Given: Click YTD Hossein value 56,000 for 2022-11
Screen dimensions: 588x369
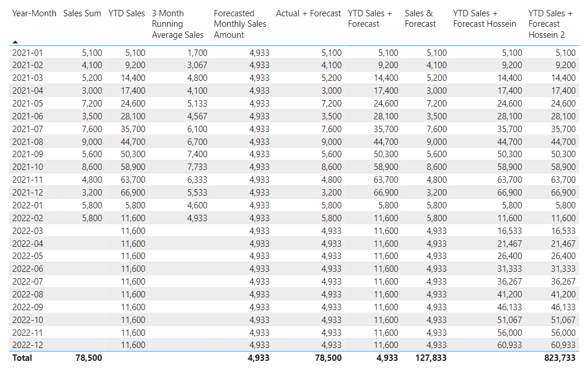Looking at the screenshot, I should point(510,333).
